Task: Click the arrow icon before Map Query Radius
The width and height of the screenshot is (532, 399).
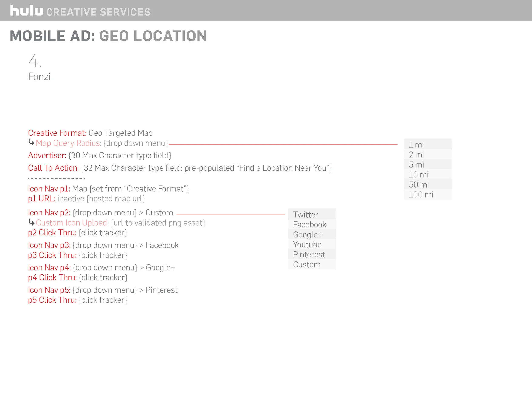Action: pos(31,142)
